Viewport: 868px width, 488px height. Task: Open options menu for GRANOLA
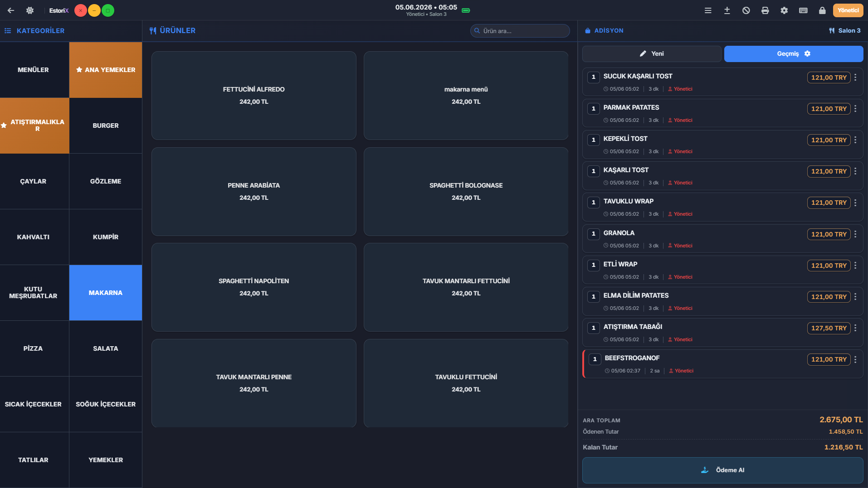tap(855, 234)
